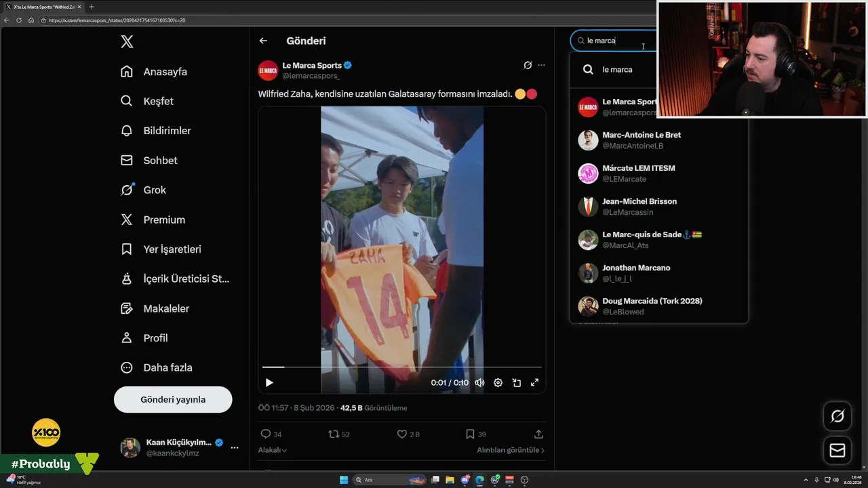
Task: Like the post with heart icon
Action: (401, 434)
